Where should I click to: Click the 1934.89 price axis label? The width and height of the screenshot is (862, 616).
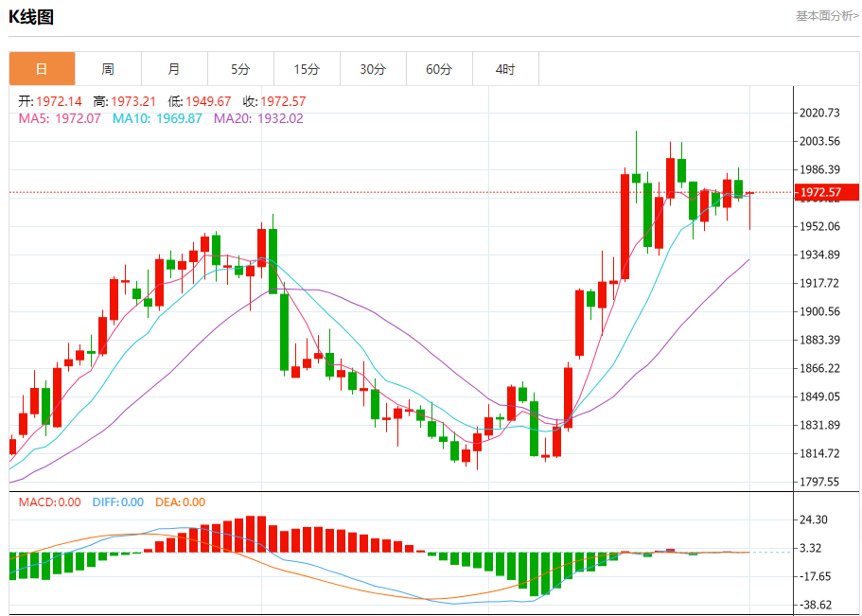[819, 255]
